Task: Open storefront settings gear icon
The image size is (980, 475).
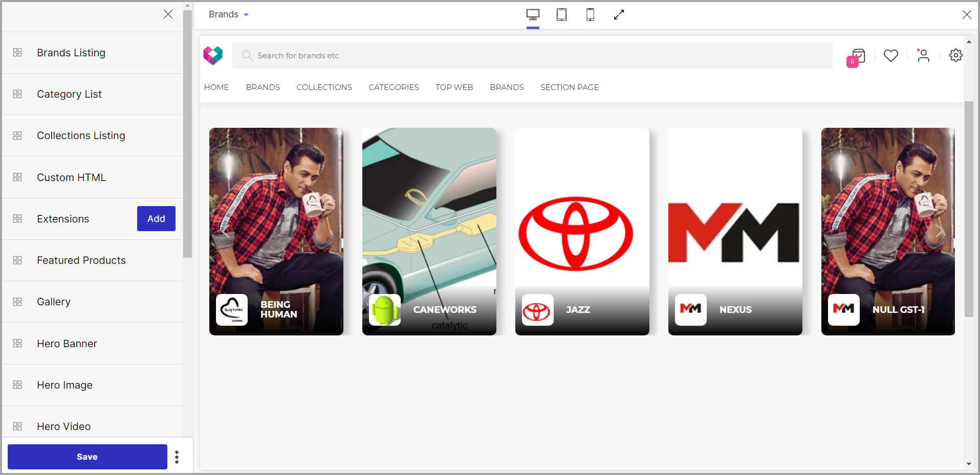Action: point(956,55)
